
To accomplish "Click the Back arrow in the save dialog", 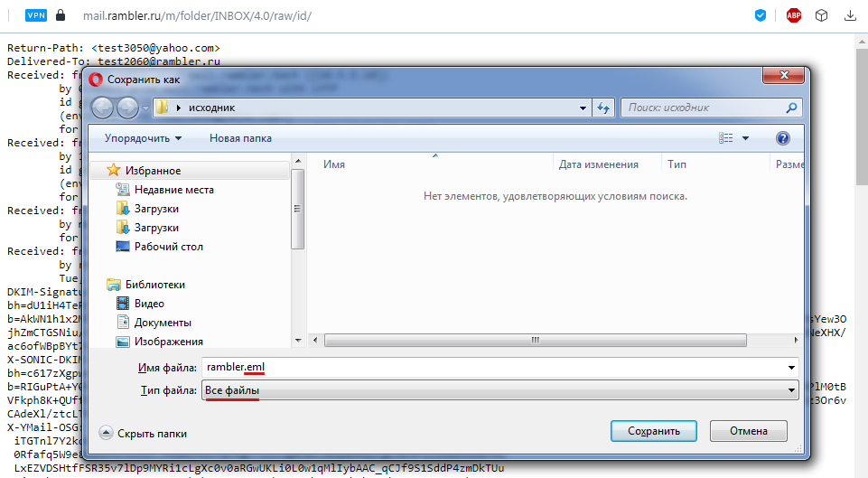I will [102, 108].
